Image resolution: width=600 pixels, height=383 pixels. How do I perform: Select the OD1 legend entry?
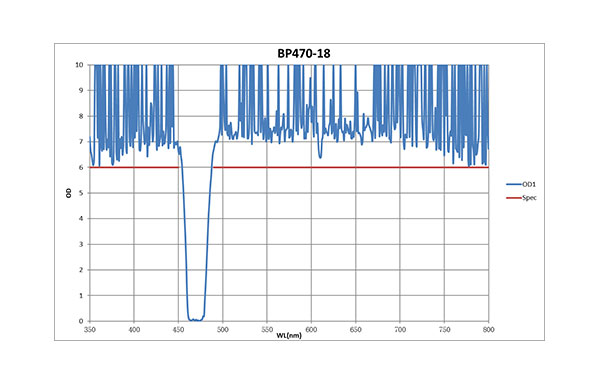point(521,184)
